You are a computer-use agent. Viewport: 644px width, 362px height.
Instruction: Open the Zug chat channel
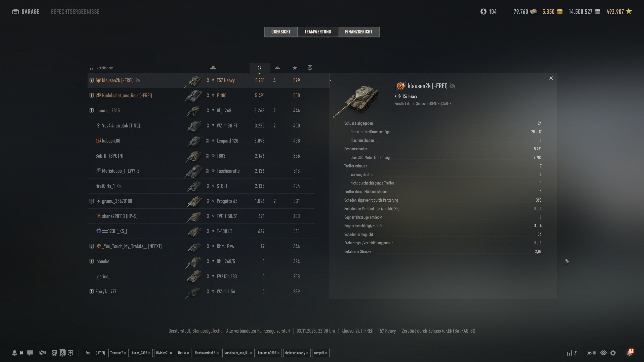click(x=88, y=353)
